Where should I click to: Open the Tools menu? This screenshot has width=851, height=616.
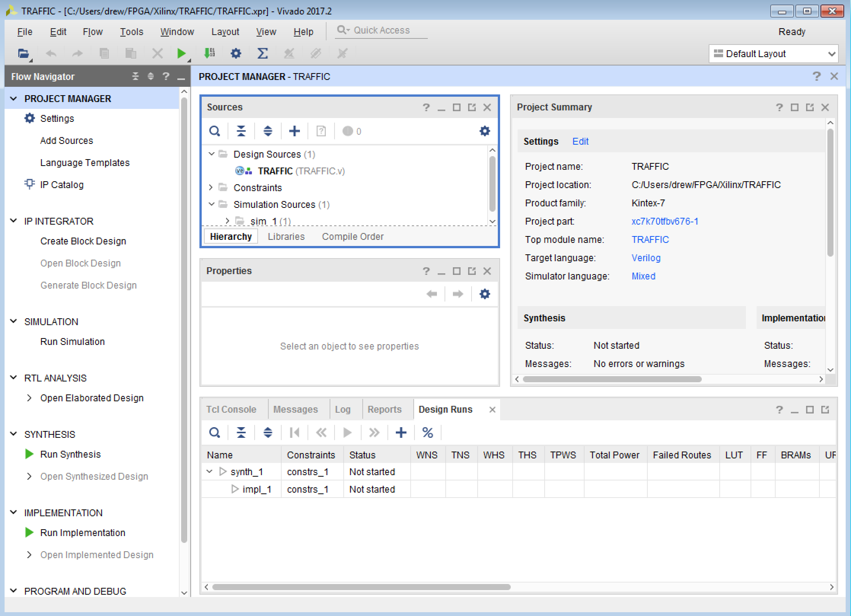point(132,32)
